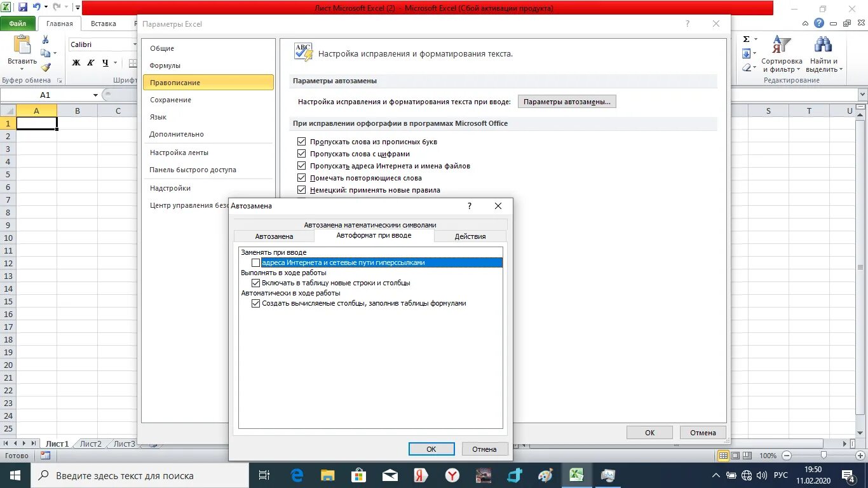Click 'Отмена' in Параметры Excel dialog

(703, 433)
